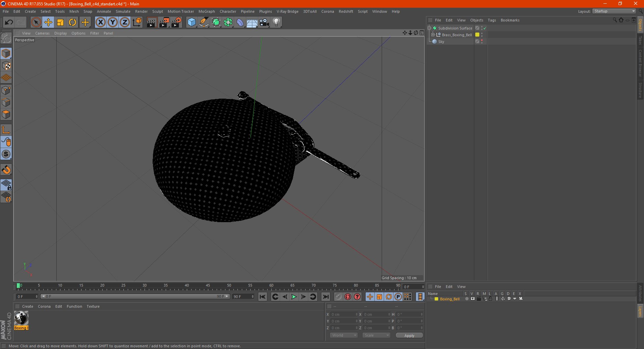
Task: Toggle Y axis lock
Action: pyautogui.click(x=113, y=22)
